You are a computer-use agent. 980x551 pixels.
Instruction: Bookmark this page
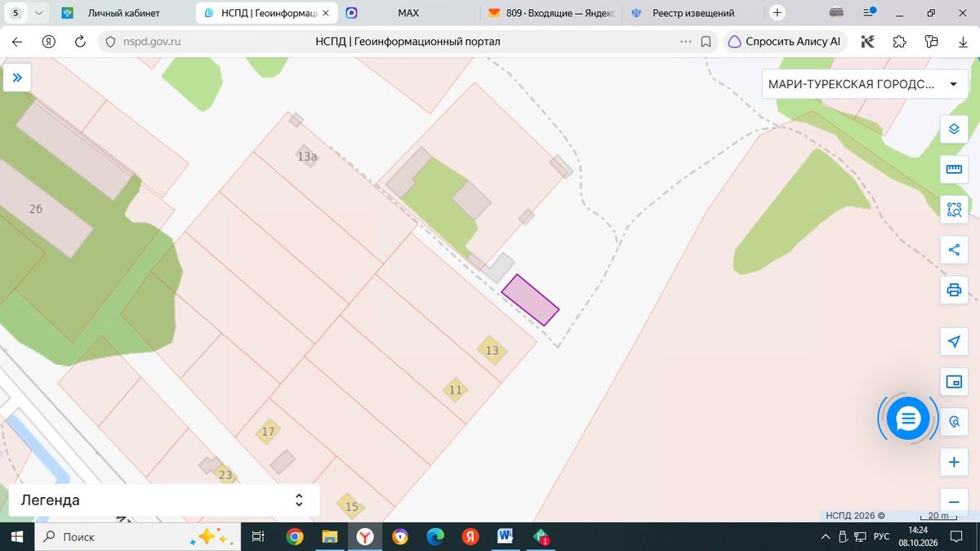coord(706,42)
